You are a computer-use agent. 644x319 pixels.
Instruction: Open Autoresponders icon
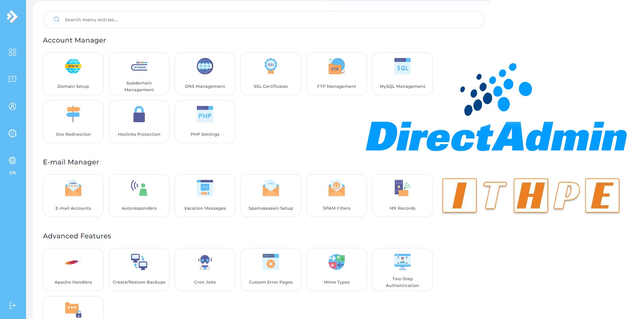click(139, 188)
